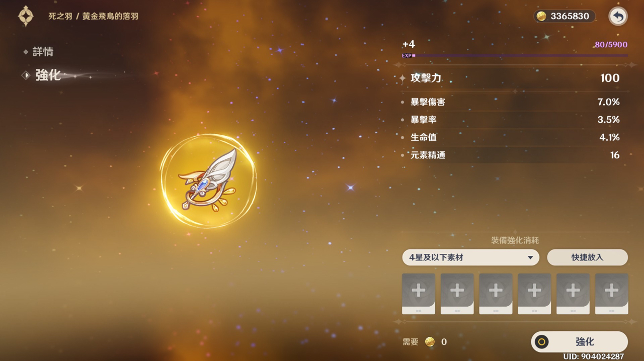Screen dimensions: 644x361
Task: Click the golden feather artifact image
Action: click(208, 181)
